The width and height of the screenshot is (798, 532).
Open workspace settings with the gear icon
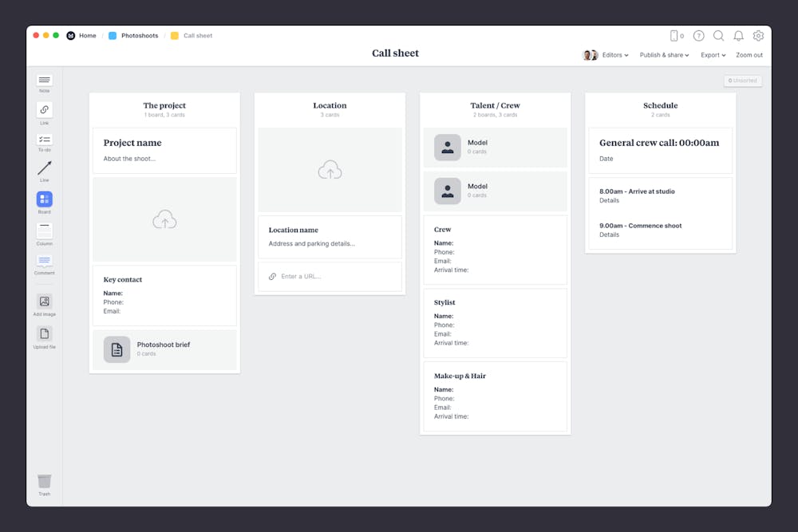coord(758,36)
